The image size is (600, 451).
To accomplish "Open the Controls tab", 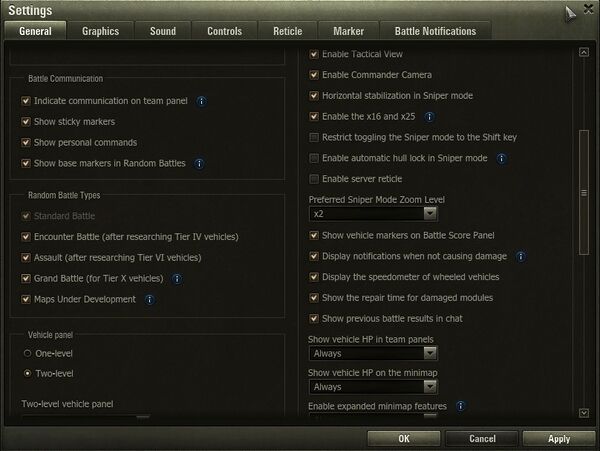I will (225, 31).
